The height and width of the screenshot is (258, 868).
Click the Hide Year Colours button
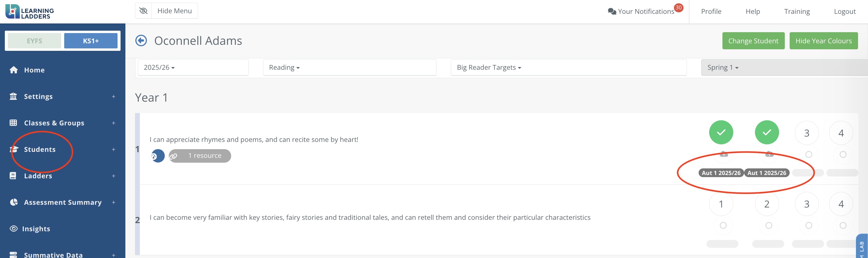click(x=823, y=41)
